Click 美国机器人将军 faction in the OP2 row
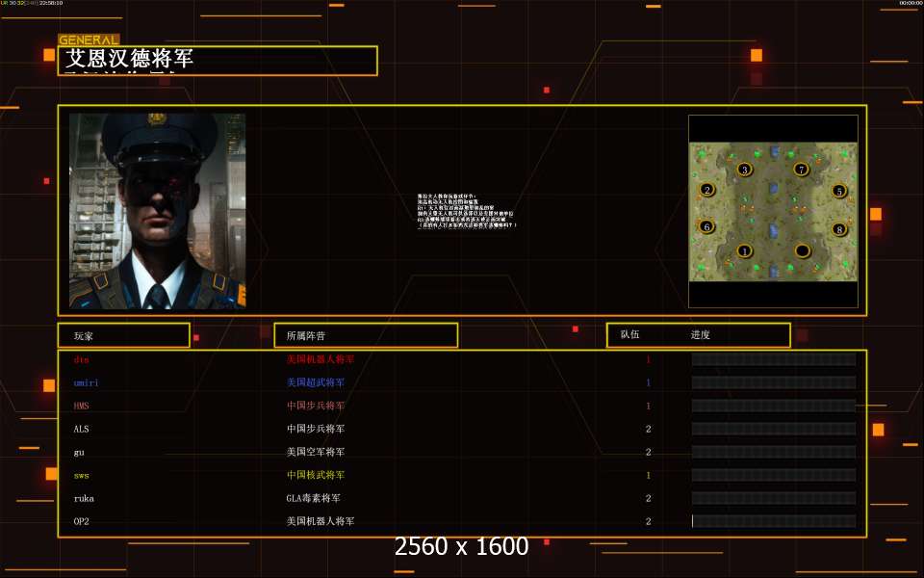The width and height of the screenshot is (924, 578). click(321, 521)
